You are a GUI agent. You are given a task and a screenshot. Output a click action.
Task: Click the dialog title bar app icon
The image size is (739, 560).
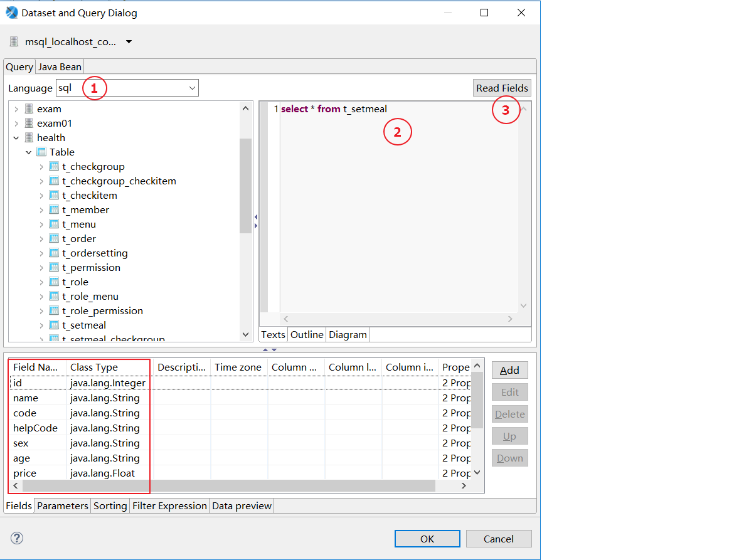(x=12, y=13)
